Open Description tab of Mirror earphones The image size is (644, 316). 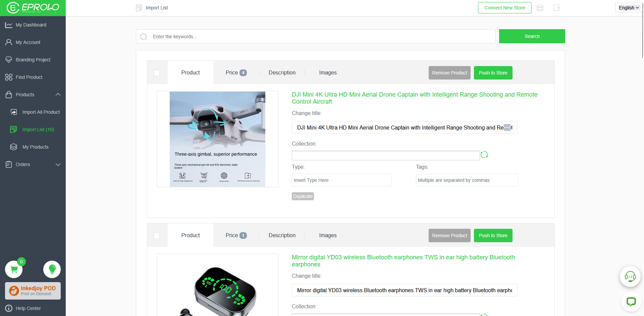tap(282, 235)
